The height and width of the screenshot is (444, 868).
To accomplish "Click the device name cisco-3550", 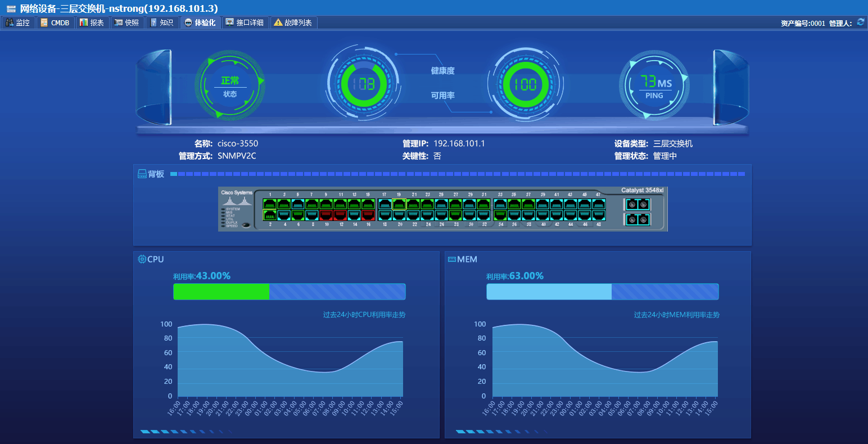I will click(238, 143).
